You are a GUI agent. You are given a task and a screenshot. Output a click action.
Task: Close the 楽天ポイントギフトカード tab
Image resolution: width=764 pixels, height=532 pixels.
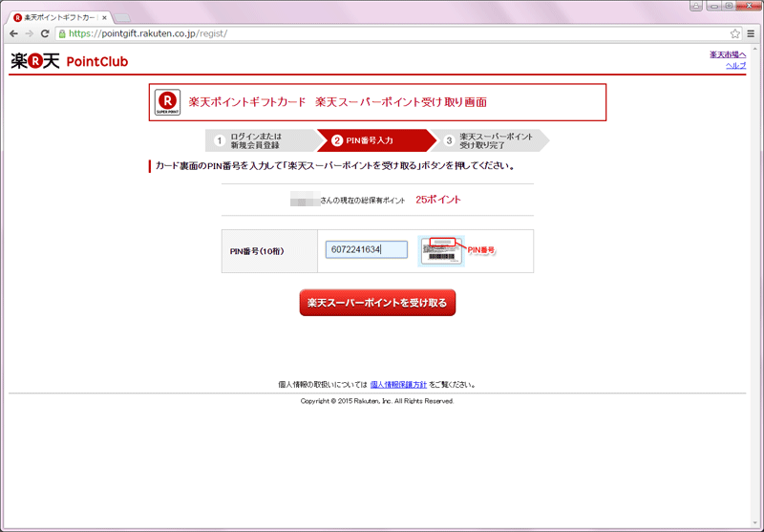tap(104, 17)
